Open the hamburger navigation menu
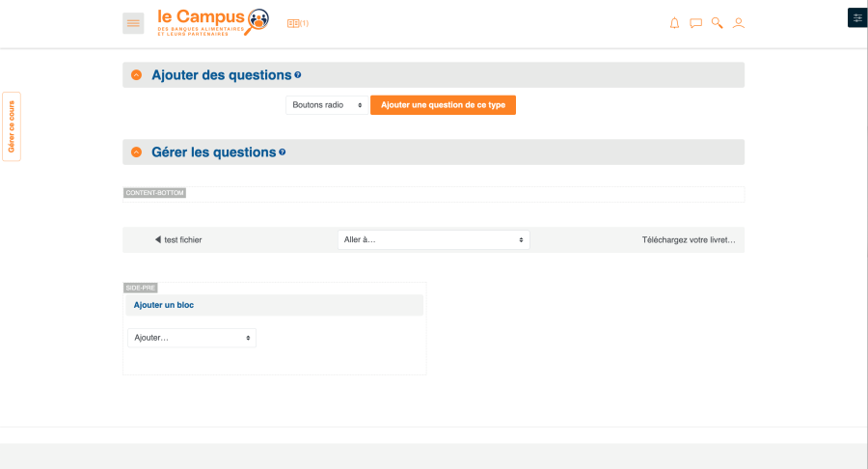The height and width of the screenshot is (469, 868). point(133,23)
